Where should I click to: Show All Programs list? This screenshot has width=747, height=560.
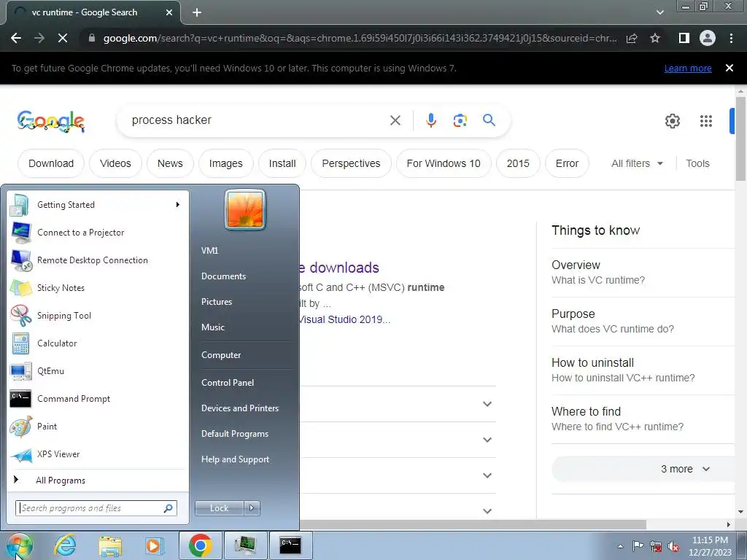[97, 480]
